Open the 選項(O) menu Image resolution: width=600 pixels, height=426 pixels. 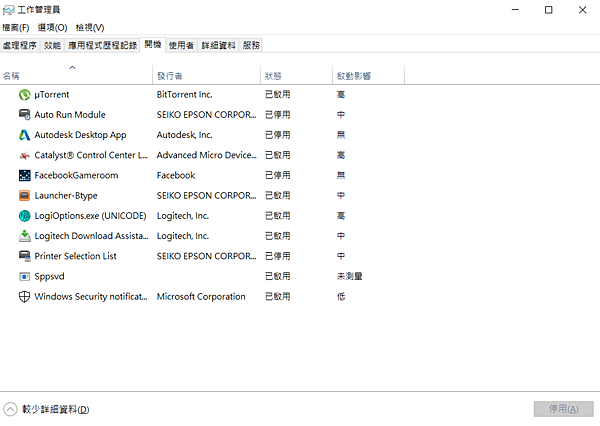52,28
